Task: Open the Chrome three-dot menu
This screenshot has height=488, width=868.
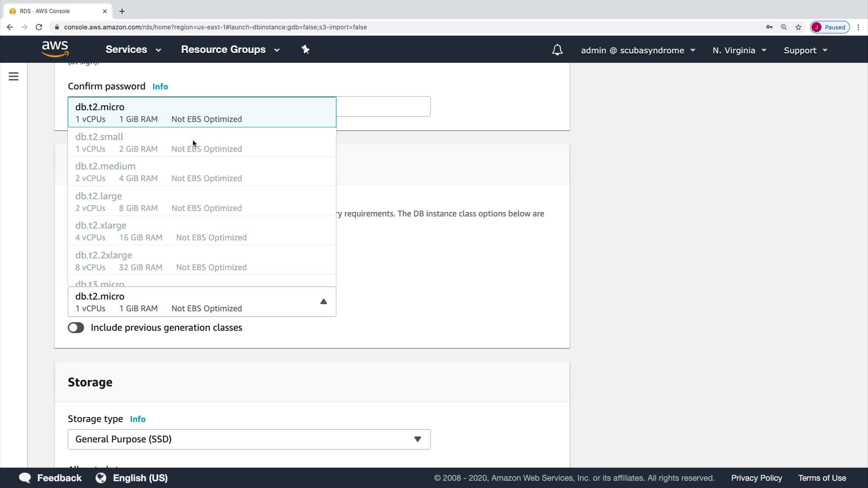Action: [x=858, y=27]
